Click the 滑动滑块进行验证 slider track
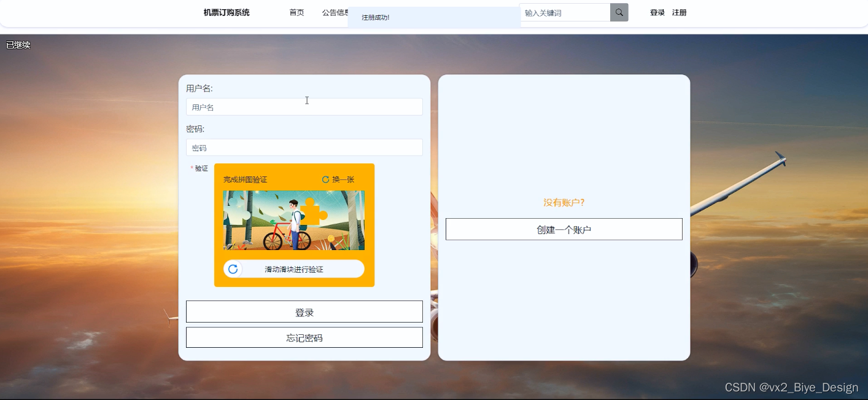This screenshot has height=400, width=868. click(294, 269)
